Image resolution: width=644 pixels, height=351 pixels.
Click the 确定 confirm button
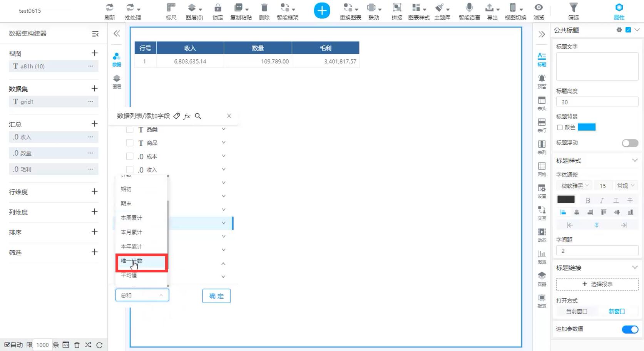(x=216, y=296)
